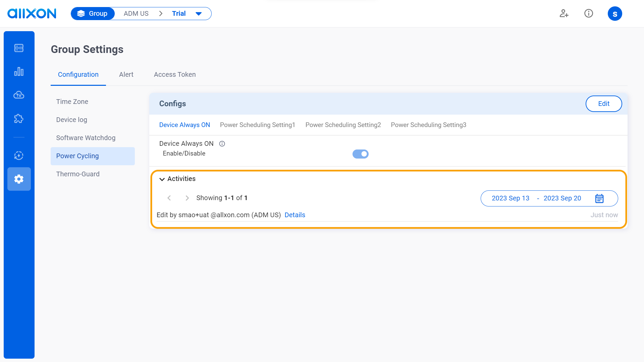644x362 pixels.
Task: Open Details of the smao+uat edit activity
Action: (x=295, y=215)
